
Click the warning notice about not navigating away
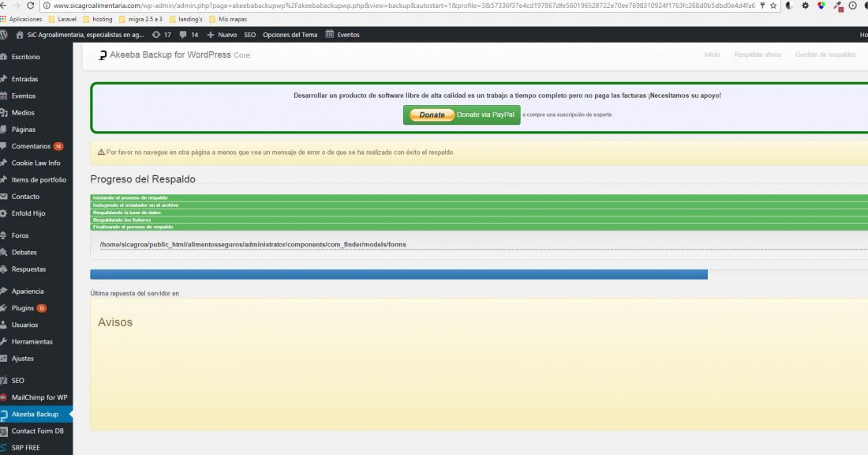click(x=479, y=152)
